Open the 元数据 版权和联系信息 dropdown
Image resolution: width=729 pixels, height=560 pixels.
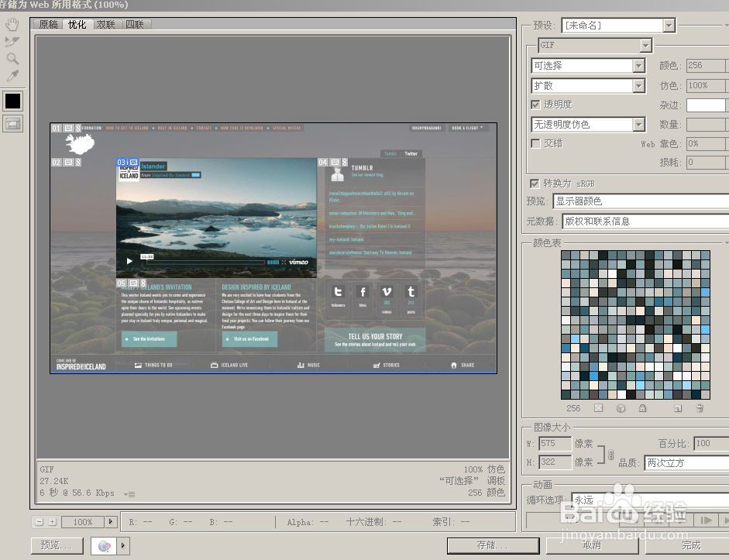pyautogui.click(x=646, y=222)
